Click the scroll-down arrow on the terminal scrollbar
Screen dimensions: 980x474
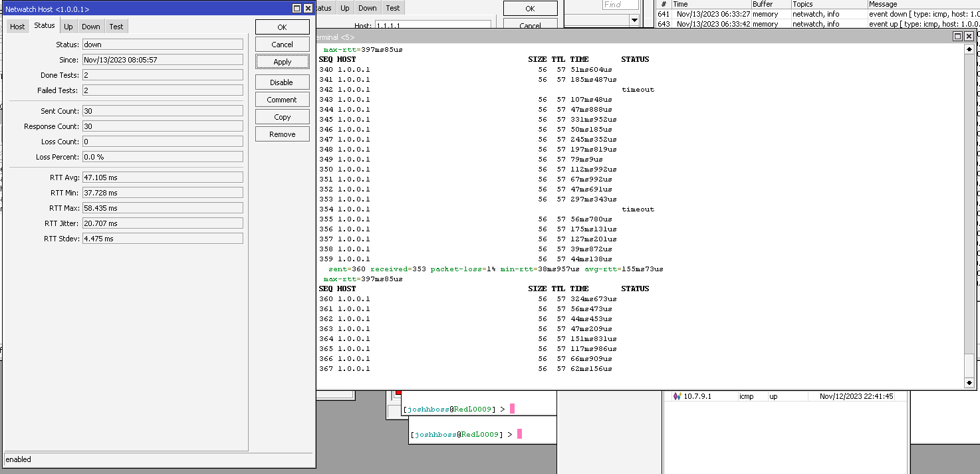coord(969,382)
